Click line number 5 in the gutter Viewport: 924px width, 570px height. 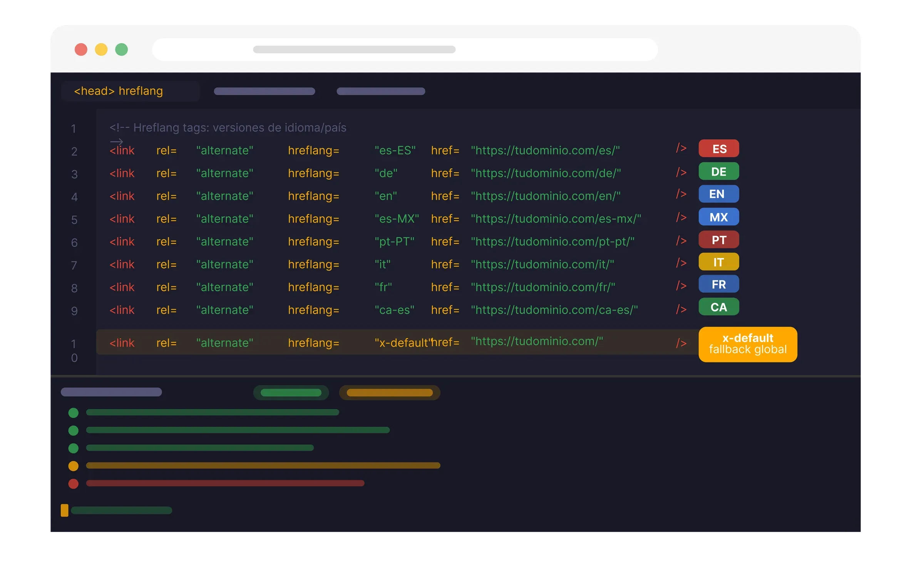click(x=74, y=220)
